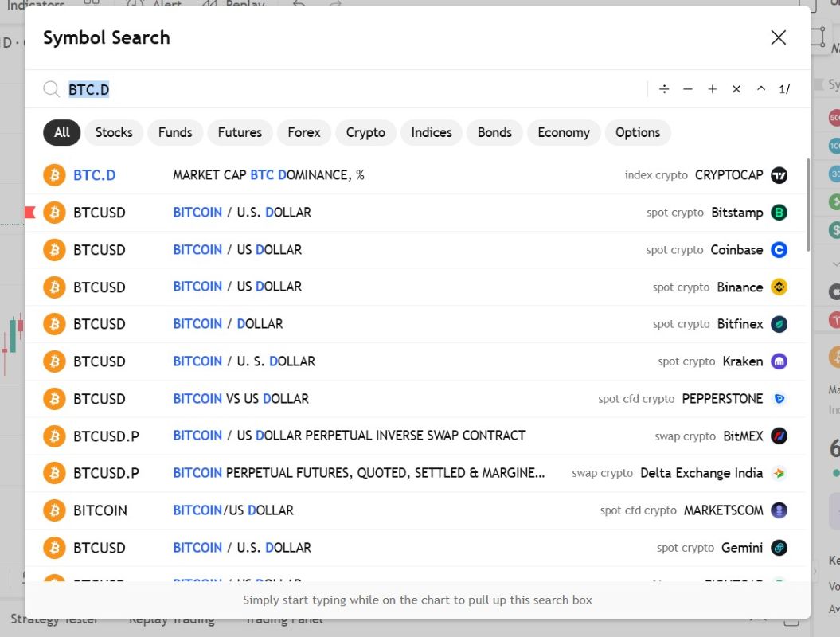
Task: Filter results by Economy
Action: pos(564,132)
